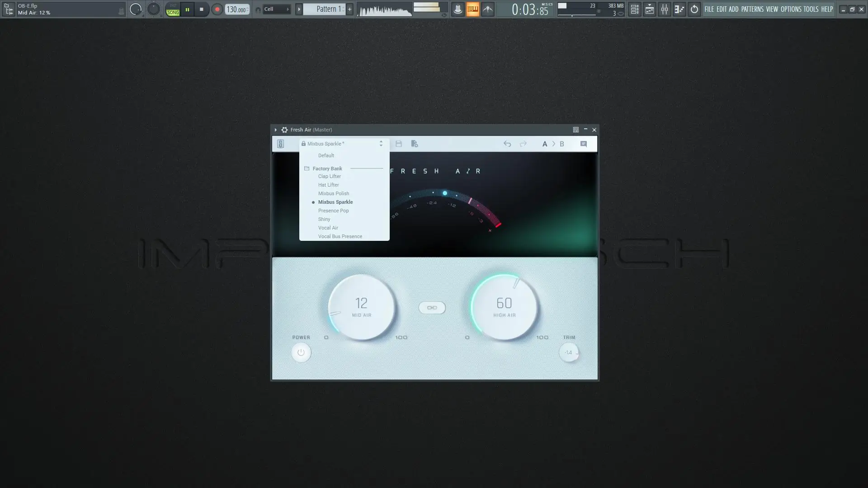The image size is (868, 488).
Task: Click the High Air knob
Action: (504, 307)
